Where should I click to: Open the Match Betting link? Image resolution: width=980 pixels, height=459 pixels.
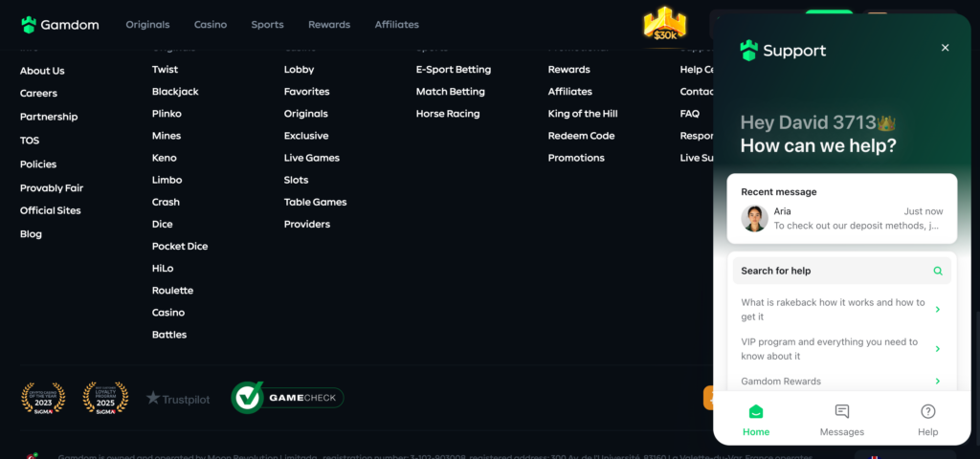click(451, 92)
